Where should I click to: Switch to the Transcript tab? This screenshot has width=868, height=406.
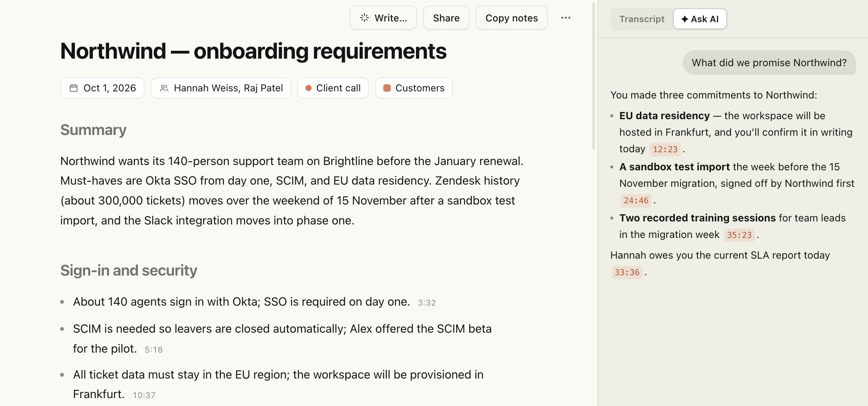click(642, 19)
